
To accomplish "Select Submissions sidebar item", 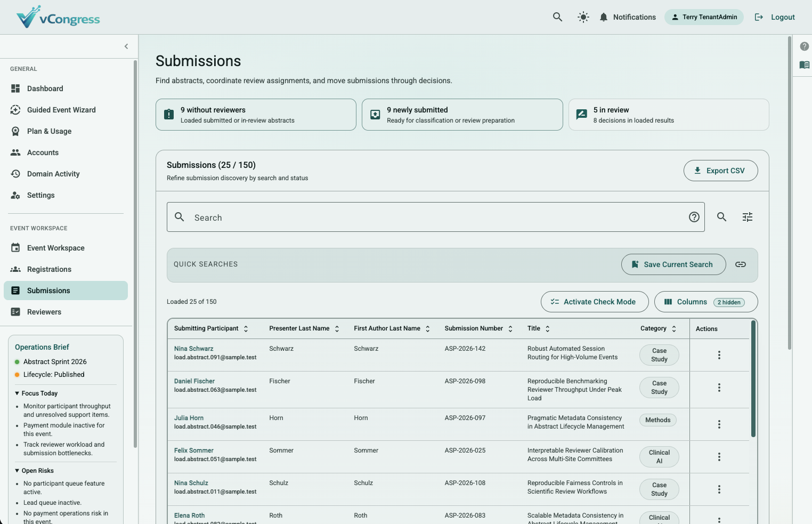I will pyautogui.click(x=66, y=291).
